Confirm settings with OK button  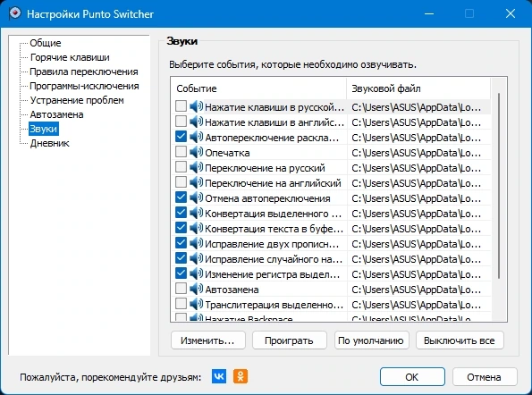tap(412, 377)
